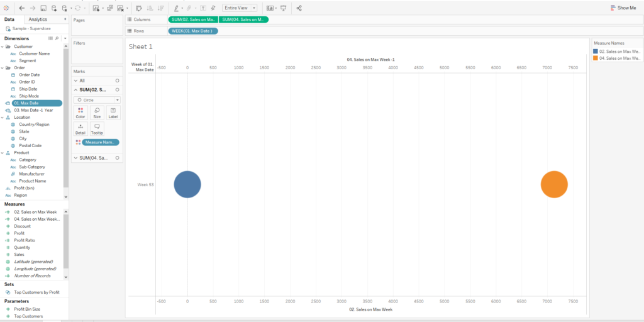Screen dimensions: 644x322
Task: Click the Dimensions pane scrollbar
Action: [x=65, y=118]
